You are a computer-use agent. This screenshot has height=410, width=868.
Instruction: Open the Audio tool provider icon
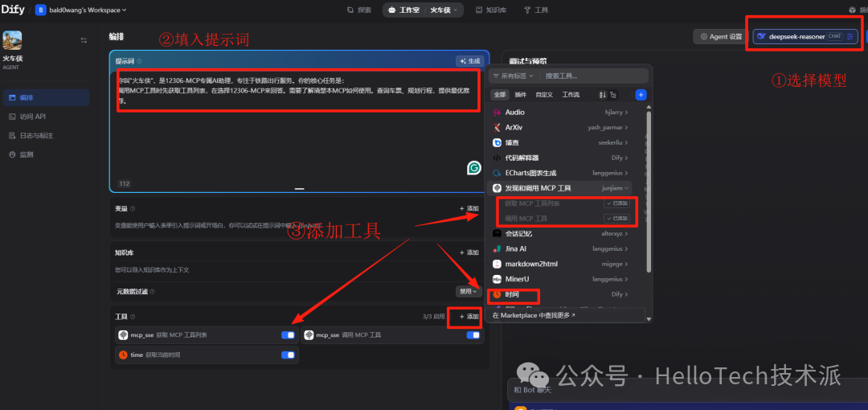click(x=497, y=112)
